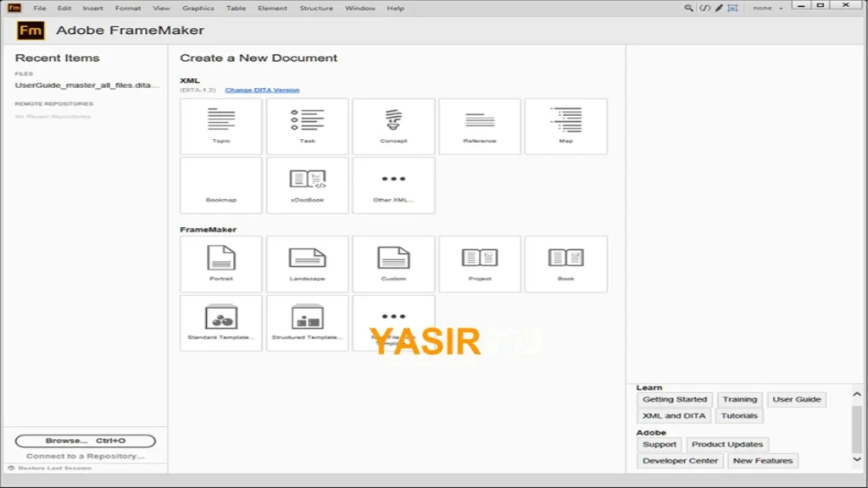Click the New Features button

[x=763, y=461]
